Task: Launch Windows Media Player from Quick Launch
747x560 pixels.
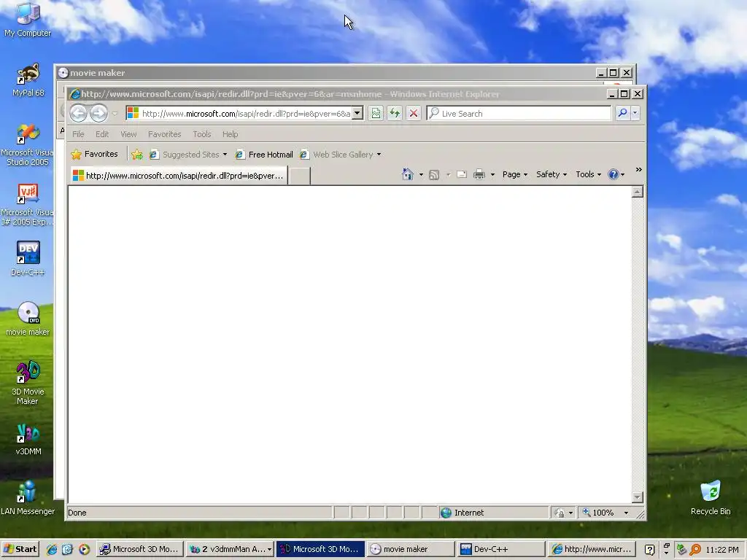Action: 85,549
